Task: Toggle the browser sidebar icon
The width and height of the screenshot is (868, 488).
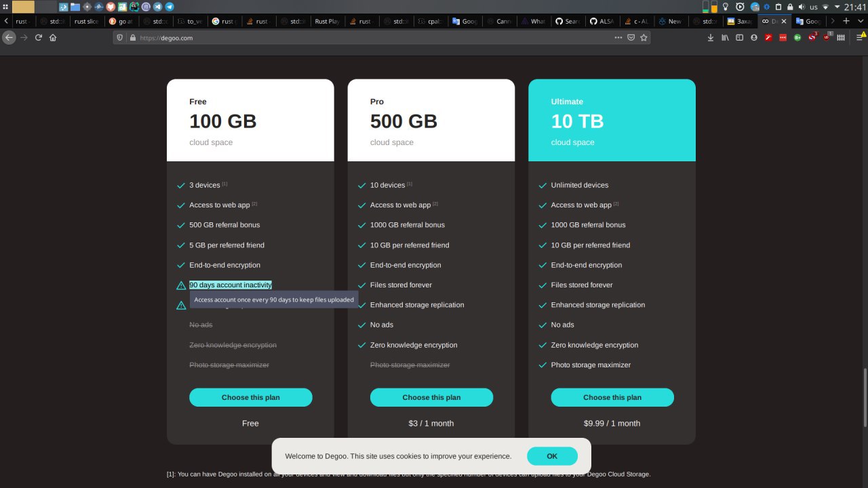Action: 739,38
